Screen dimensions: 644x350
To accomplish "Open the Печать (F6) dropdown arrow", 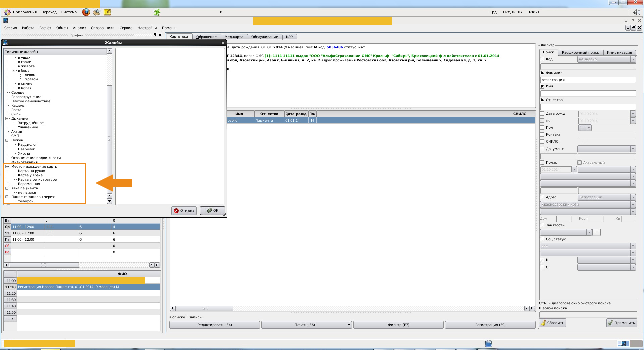I will pos(349,325).
